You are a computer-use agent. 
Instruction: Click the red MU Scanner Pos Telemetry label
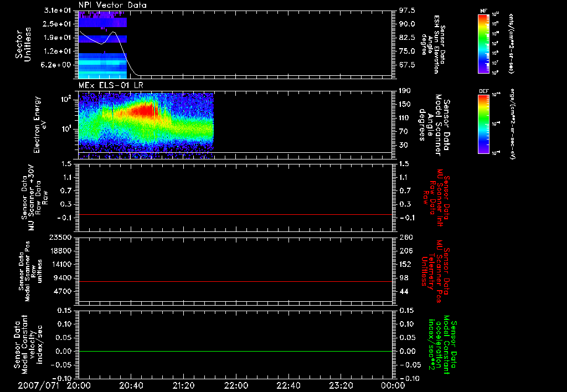435,271
